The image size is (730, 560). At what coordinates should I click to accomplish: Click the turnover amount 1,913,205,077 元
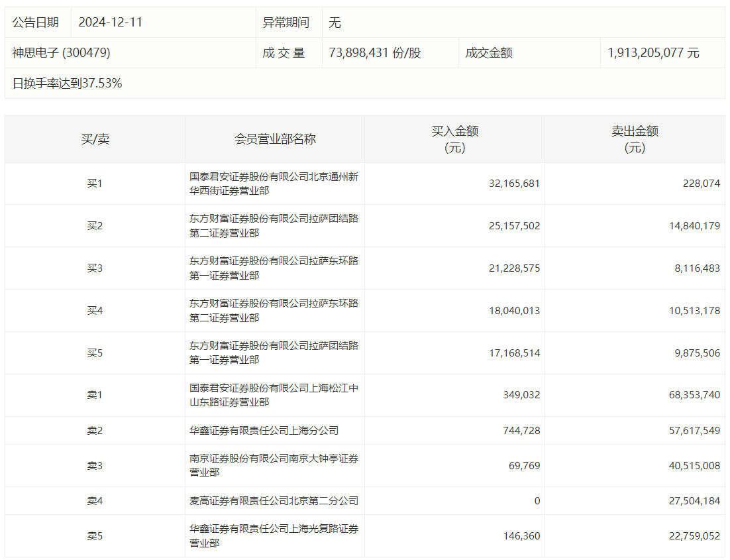pyautogui.click(x=653, y=52)
